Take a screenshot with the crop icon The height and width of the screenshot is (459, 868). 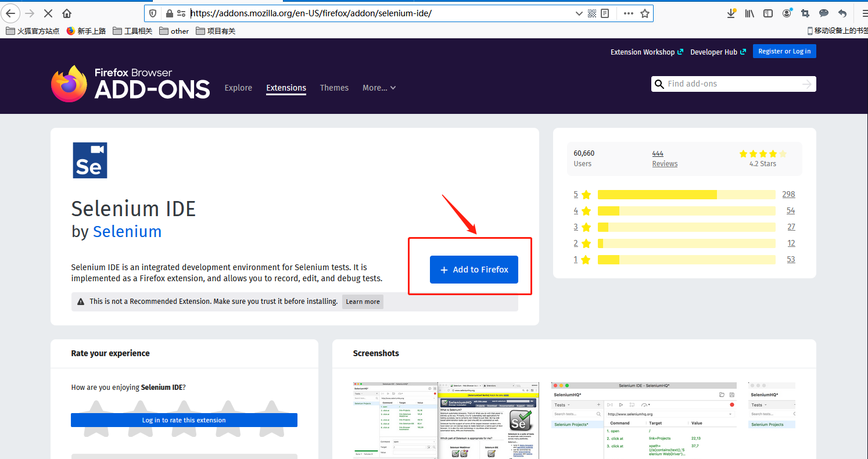click(x=805, y=13)
